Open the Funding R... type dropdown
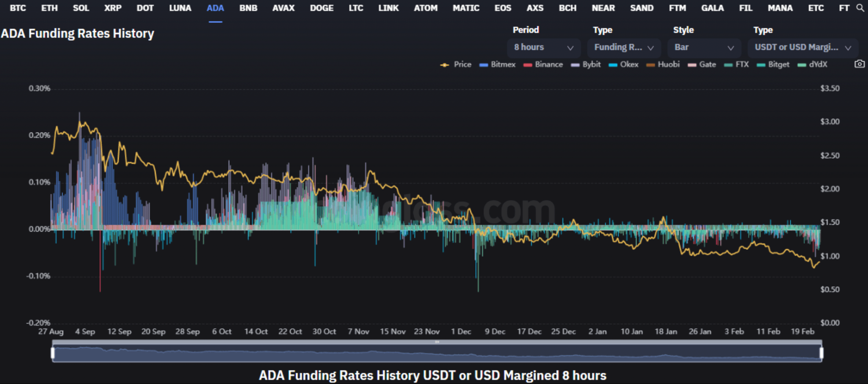The width and height of the screenshot is (868, 384). [x=624, y=48]
